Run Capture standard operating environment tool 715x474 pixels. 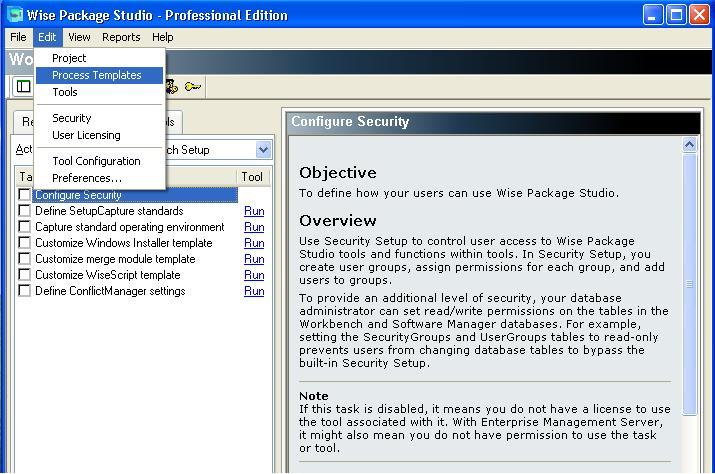point(254,227)
